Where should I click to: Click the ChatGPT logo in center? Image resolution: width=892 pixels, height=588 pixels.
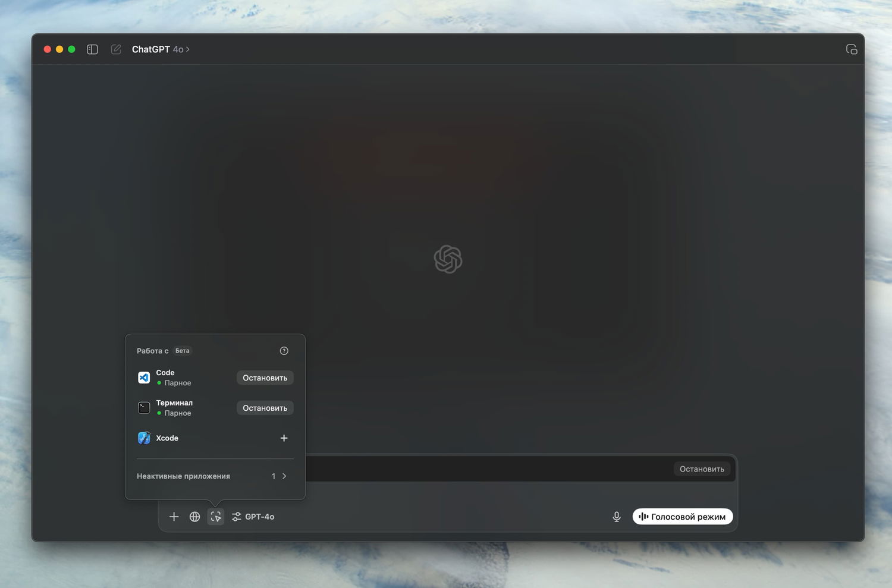[x=448, y=259]
